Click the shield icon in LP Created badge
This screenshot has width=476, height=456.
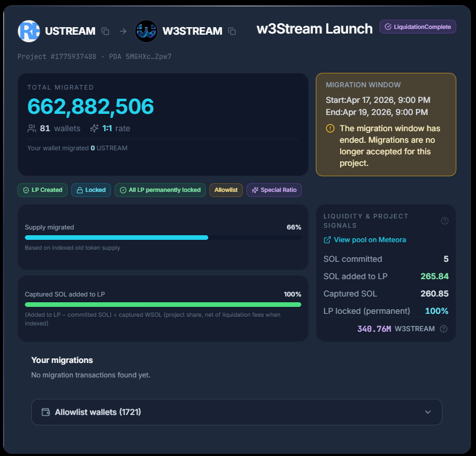click(x=26, y=190)
